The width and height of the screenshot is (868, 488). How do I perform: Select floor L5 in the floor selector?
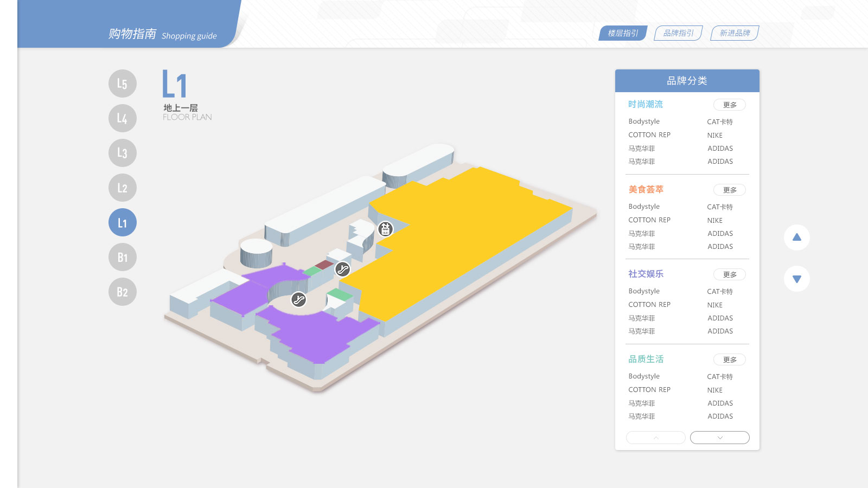pos(123,84)
